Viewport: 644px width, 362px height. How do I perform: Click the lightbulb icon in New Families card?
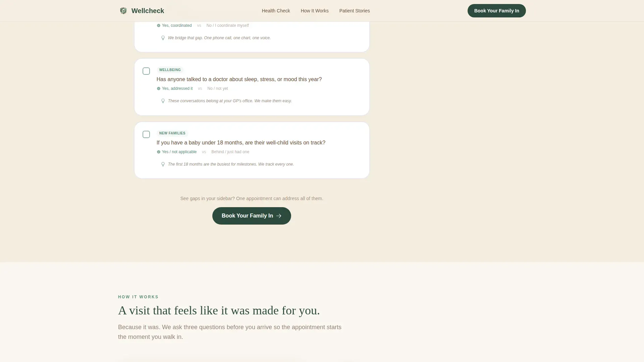pos(163,164)
